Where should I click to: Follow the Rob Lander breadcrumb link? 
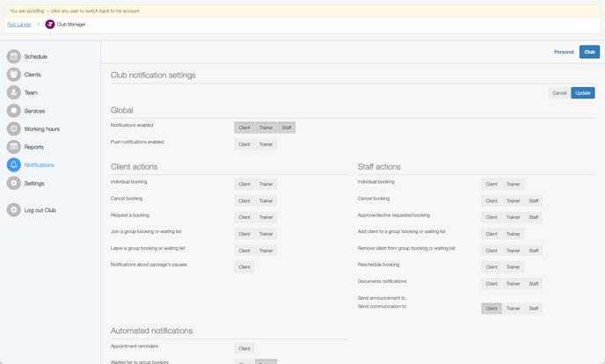click(x=19, y=25)
